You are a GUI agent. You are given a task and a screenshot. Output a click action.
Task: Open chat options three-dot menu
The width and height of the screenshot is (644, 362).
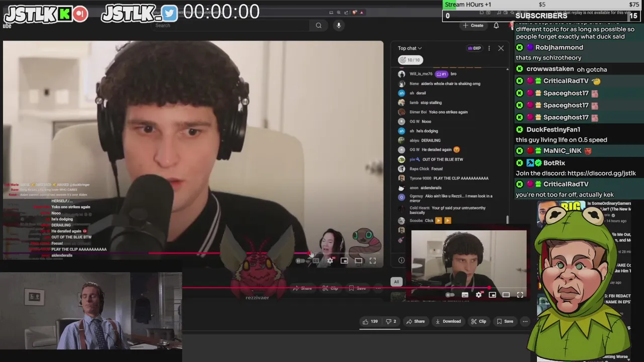(x=489, y=48)
